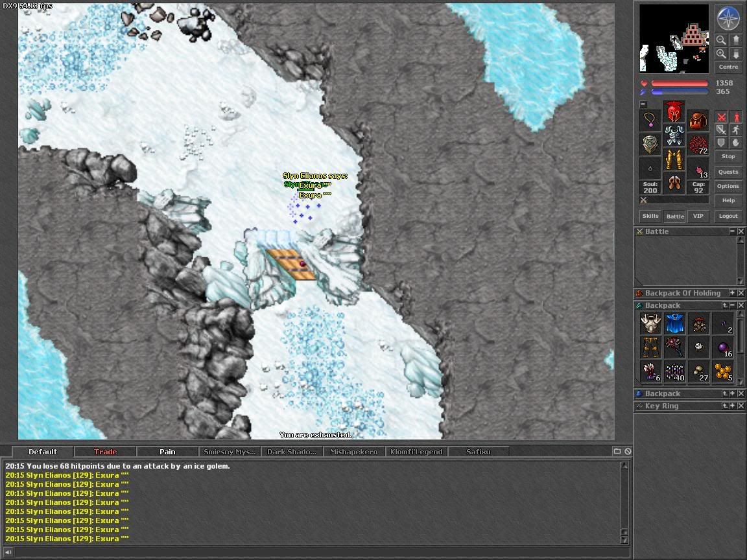Click the purple orb stack of 16
The height and width of the screenshot is (560, 747).
(723, 347)
